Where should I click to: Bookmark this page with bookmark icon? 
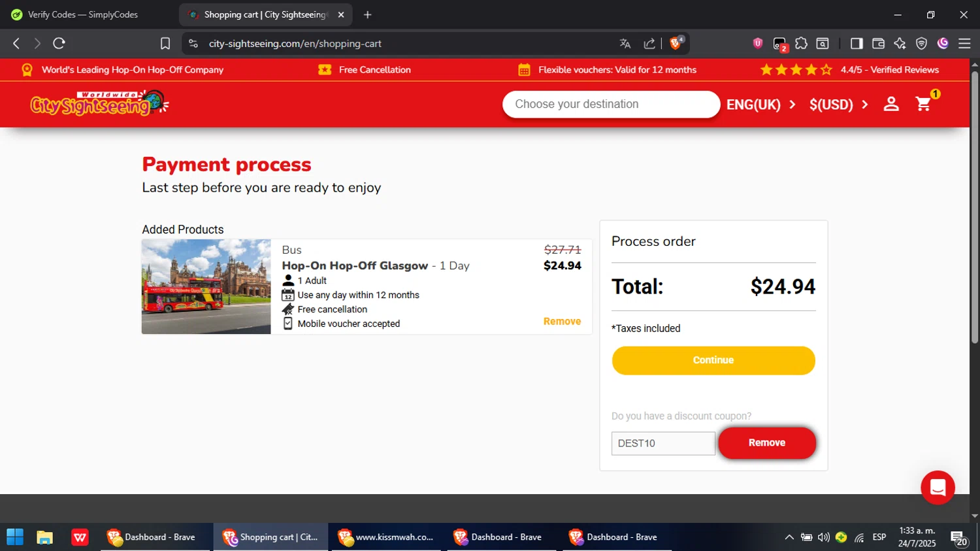(x=165, y=43)
